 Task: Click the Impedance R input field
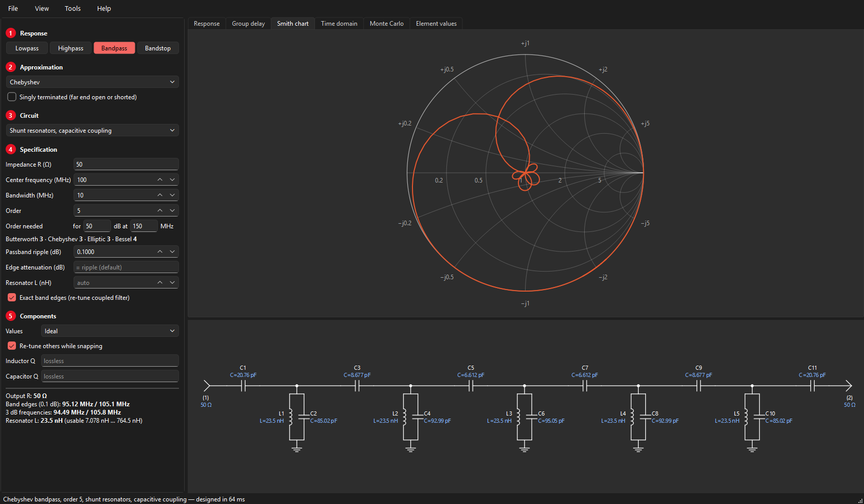pyautogui.click(x=126, y=164)
